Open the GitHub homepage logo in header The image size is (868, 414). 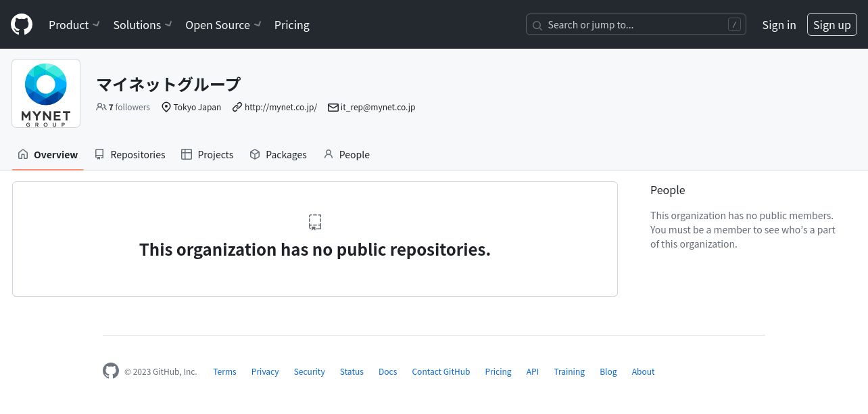22,24
